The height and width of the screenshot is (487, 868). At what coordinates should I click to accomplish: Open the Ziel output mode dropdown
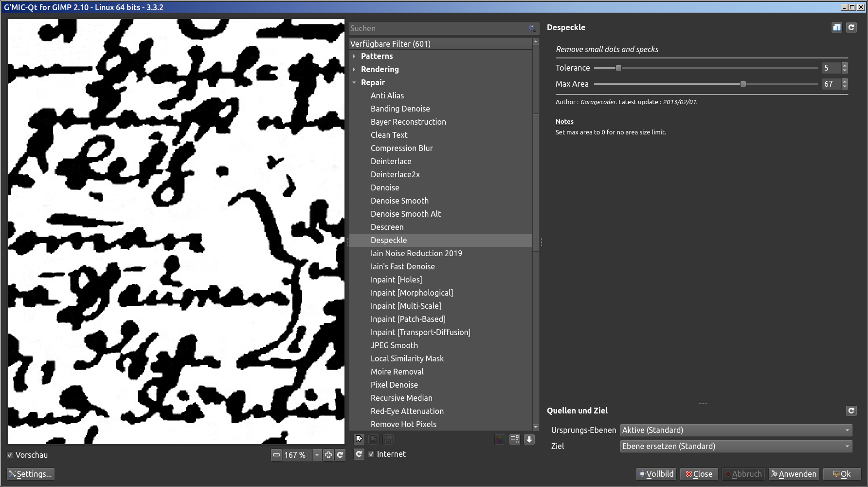click(736, 446)
